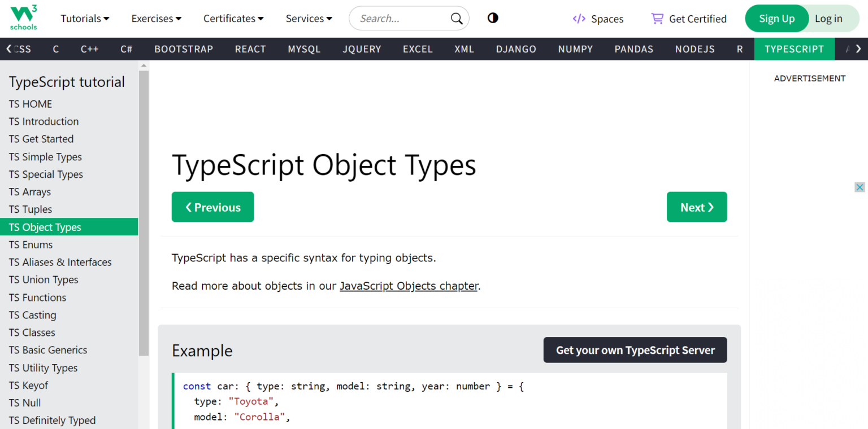Click the W3Schools logo

[x=23, y=17]
